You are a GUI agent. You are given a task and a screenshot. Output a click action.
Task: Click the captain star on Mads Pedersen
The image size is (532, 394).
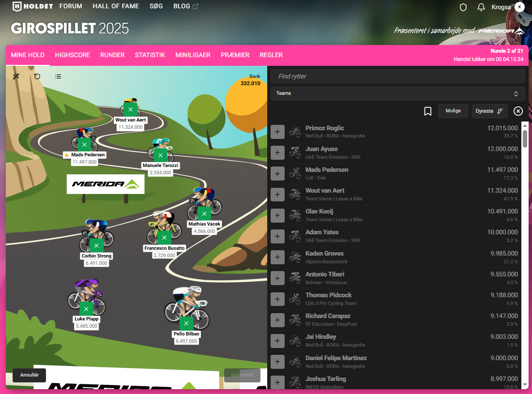[x=66, y=155]
